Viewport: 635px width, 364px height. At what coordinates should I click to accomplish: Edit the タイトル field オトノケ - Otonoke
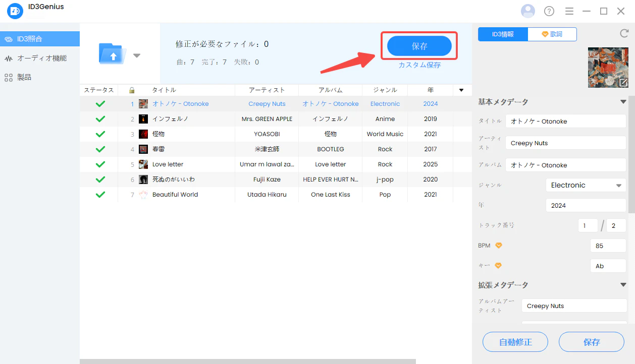(566, 121)
